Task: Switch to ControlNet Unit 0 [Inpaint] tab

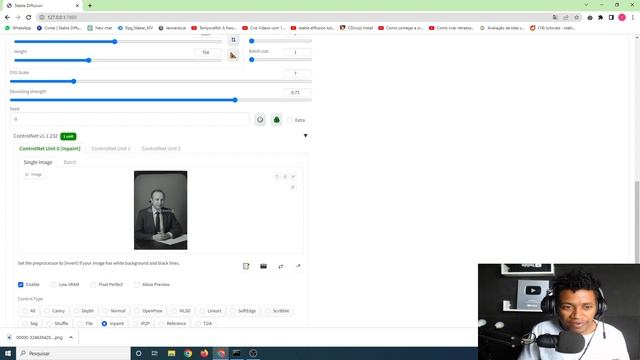Action: click(50, 149)
